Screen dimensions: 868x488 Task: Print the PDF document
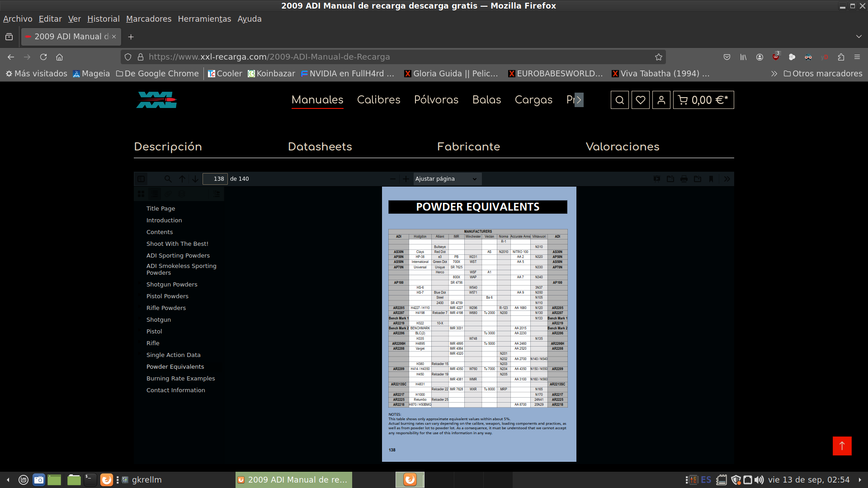(684, 179)
